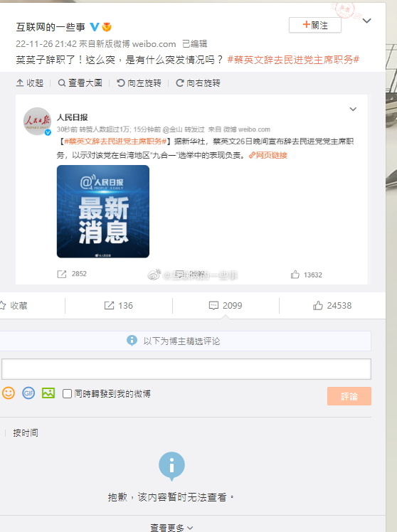The height and width of the screenshot is (532, 397).
Task: Expand 查看更多 comments
Action: (171, 527)
